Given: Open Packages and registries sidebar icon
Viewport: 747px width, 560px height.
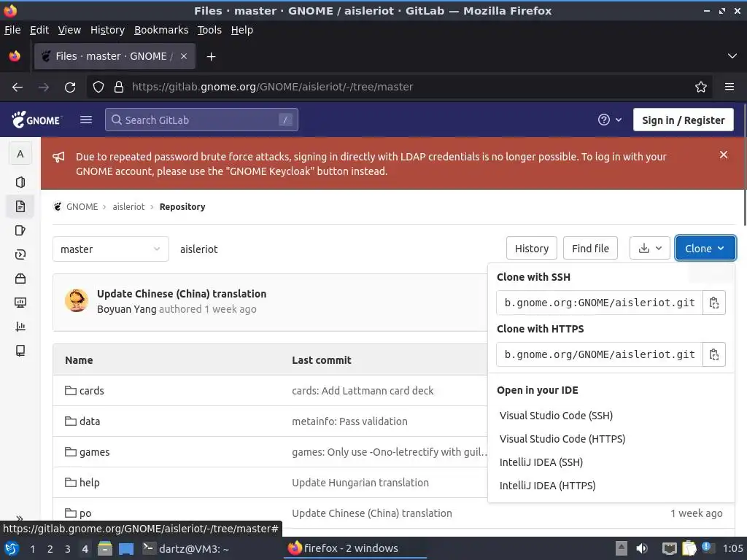Looking at the screenshot, I should 20,279.
